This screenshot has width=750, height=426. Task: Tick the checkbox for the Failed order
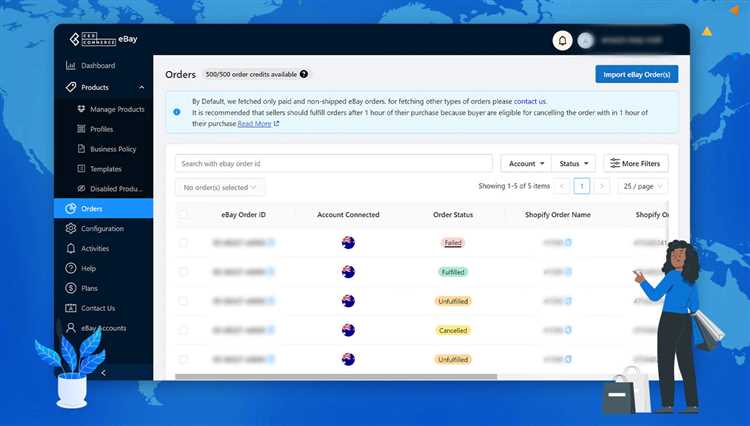coord(183,242)
